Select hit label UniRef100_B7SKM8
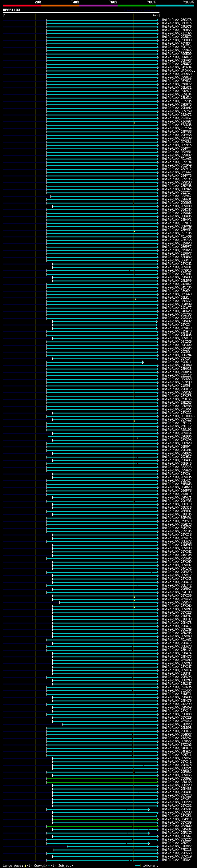Image resolution: width=197 pixels, height=868 pixels. [177, 125]
